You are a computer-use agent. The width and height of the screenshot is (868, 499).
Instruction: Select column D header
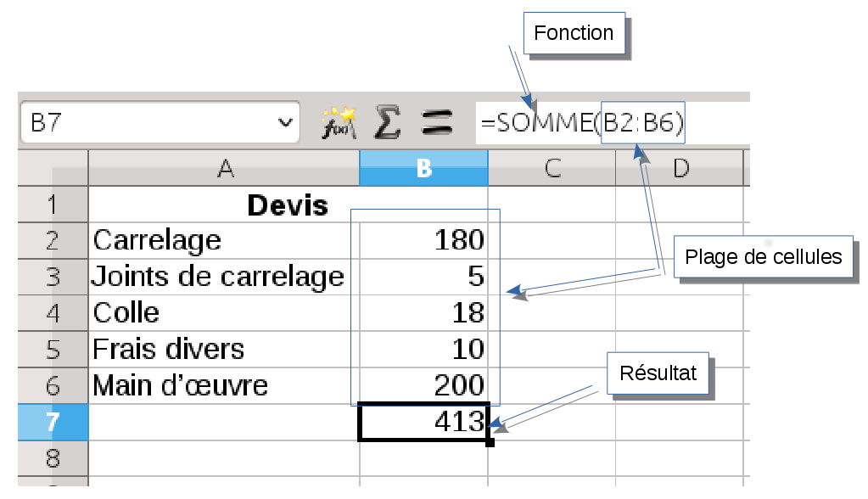[x=680, y=169]
